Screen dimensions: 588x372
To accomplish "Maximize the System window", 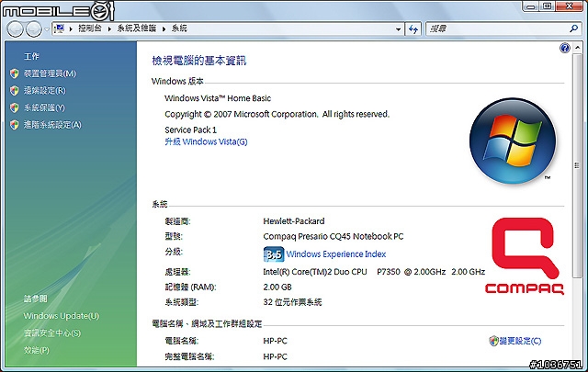I will pos(548,6).
